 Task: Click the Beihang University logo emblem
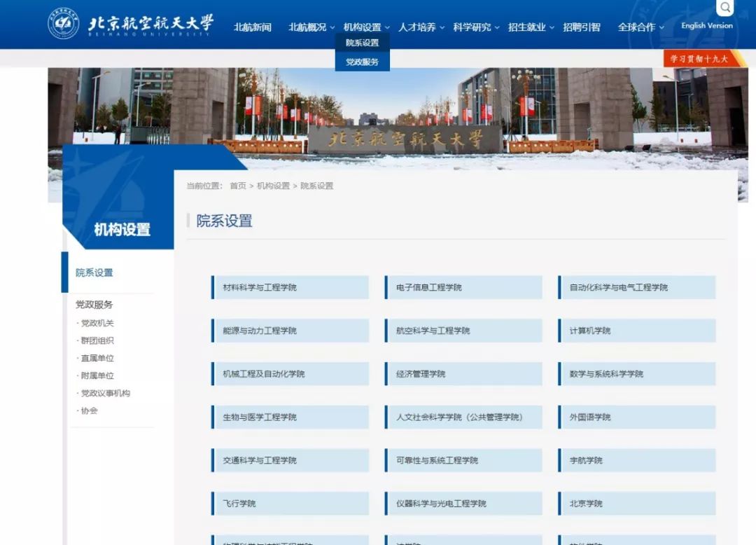[x=64, y=23]
